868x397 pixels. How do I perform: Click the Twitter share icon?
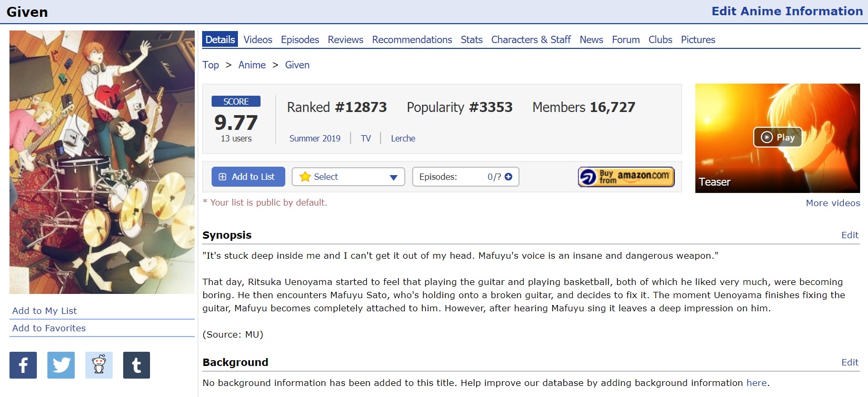pyautogui.click(x=61, y=365)
